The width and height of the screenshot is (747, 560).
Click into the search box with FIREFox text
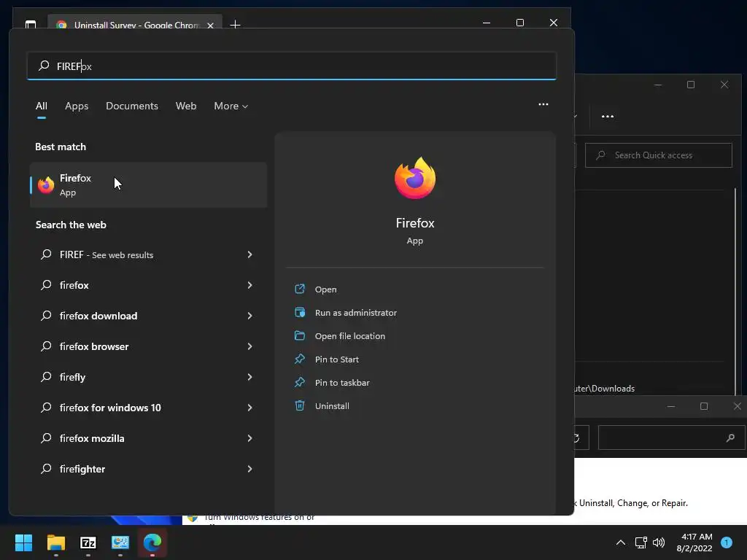292,66
